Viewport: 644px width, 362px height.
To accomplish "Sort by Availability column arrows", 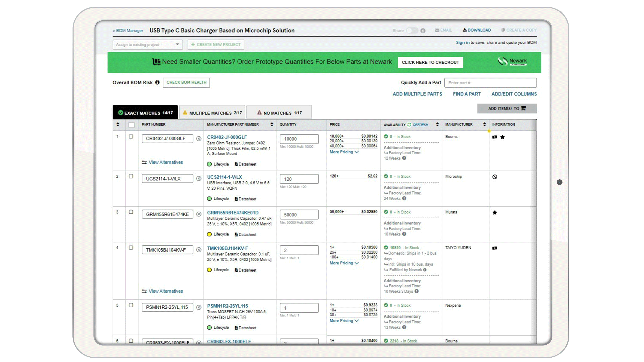I will click(437, 124).
